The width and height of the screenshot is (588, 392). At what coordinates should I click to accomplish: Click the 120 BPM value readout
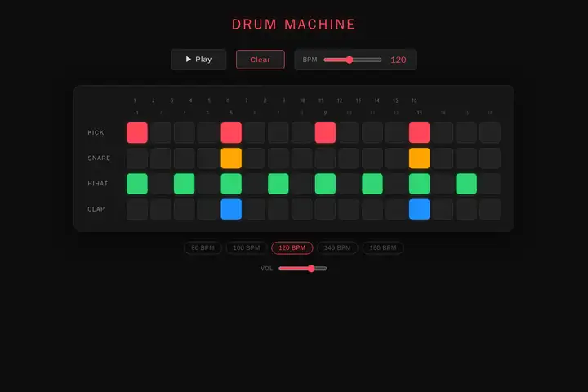[x=399, y=60]
